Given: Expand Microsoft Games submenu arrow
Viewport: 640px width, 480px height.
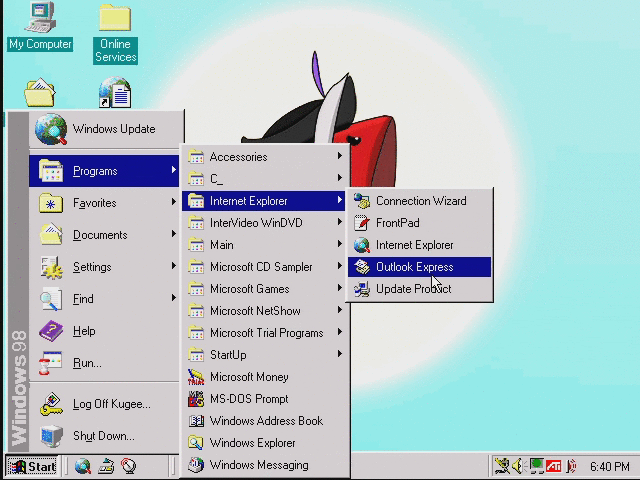Looking at the screenshot, I should click(340, 288).
